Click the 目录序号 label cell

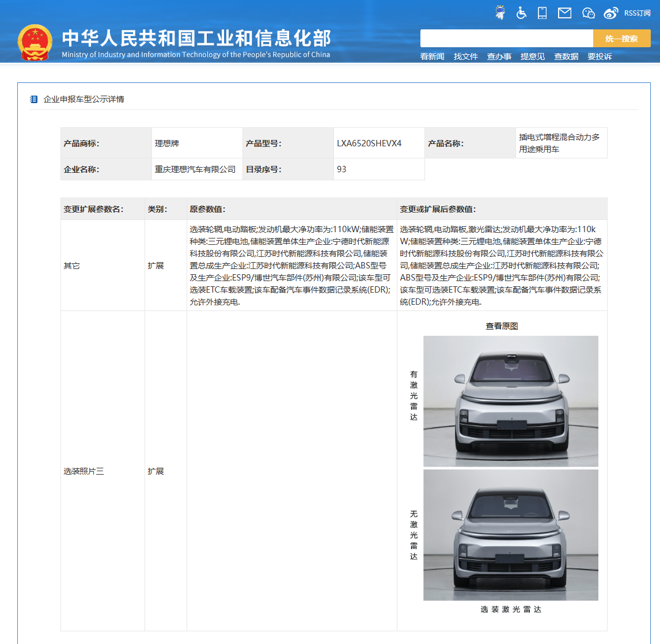coord(289,169)
